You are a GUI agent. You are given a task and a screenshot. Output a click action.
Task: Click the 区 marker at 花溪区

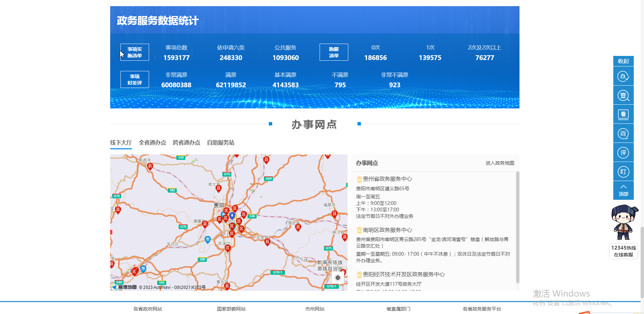pos(228,248)
